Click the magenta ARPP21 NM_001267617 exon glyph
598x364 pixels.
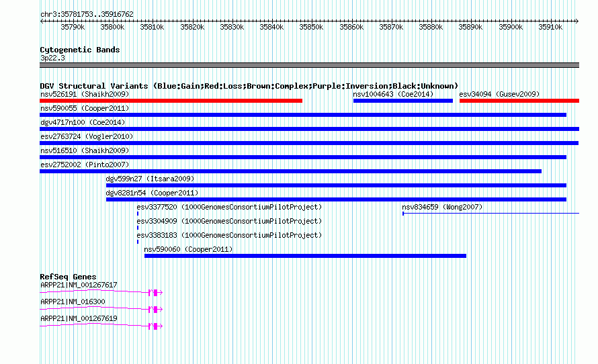click(x=155, y=293)
